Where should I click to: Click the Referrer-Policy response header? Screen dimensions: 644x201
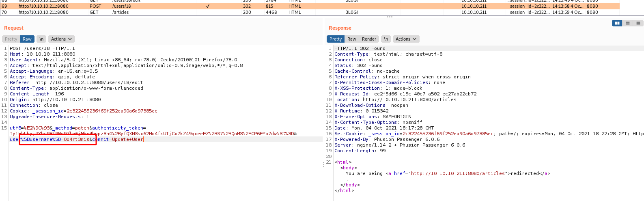[403, 77]
